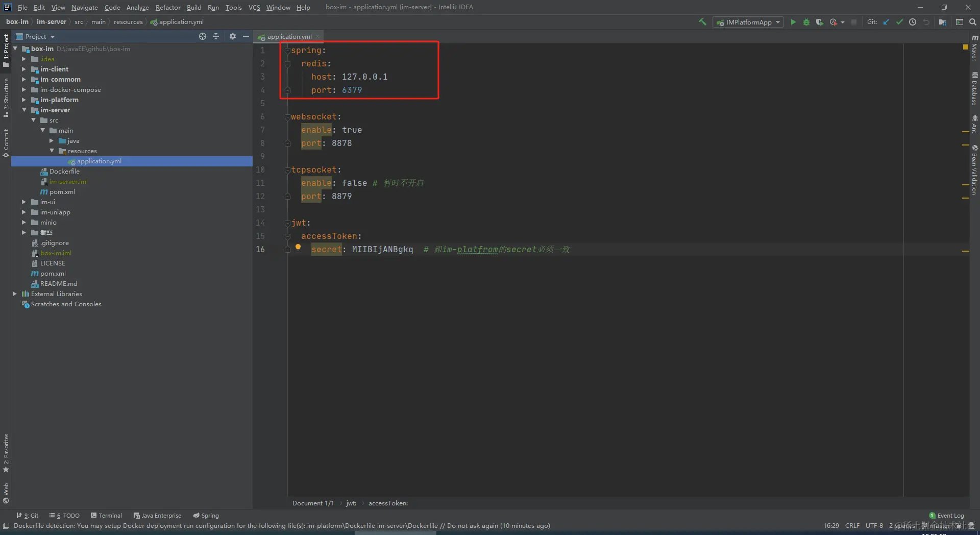
Task: Toggle the Bean Validation side tool window
Action: (x=974, y=170)
